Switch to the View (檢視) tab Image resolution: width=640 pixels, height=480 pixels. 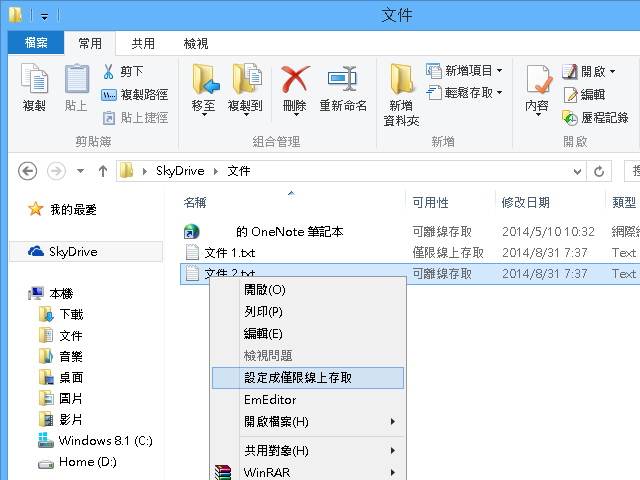[196, 43]
